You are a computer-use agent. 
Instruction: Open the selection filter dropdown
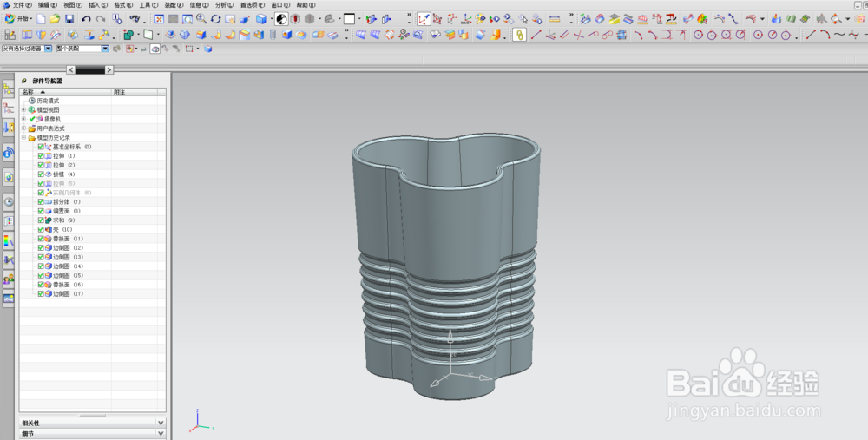pos(48,49)
